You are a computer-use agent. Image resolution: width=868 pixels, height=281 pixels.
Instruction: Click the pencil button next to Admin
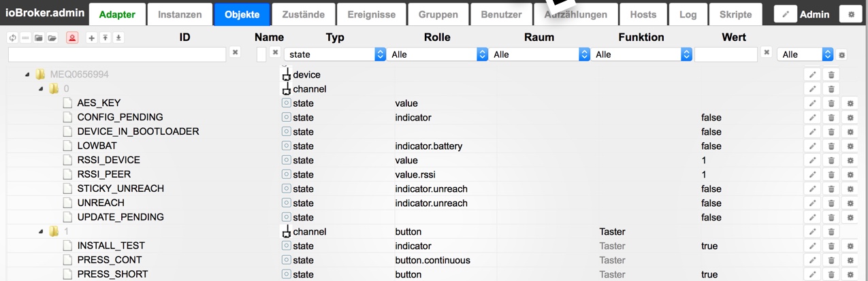point(785,14)
